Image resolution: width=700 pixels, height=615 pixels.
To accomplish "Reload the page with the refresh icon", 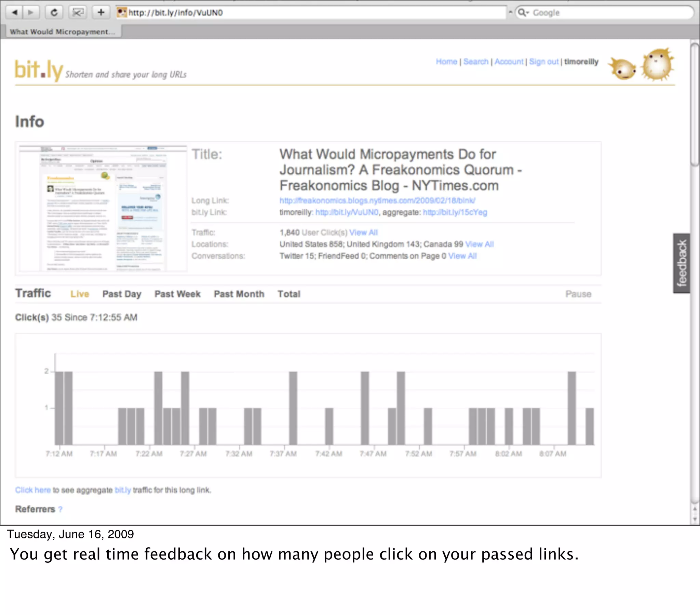I will tap(54, 13).
